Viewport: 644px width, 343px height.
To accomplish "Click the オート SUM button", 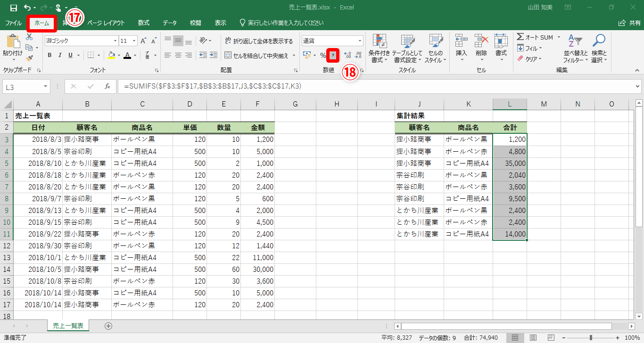I will pyautogui.click(x=535, y=37).
